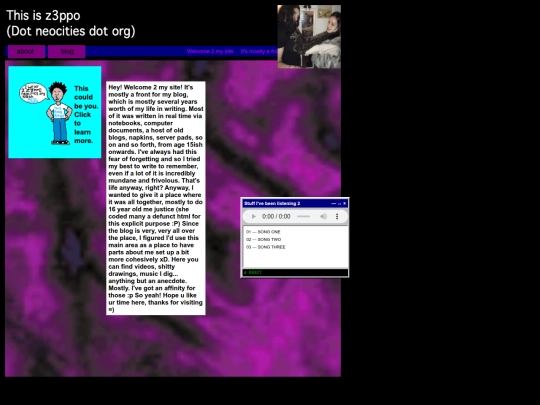Click the 'Hey! Welcome 2 my site!' text box

(x=156, y=198)
